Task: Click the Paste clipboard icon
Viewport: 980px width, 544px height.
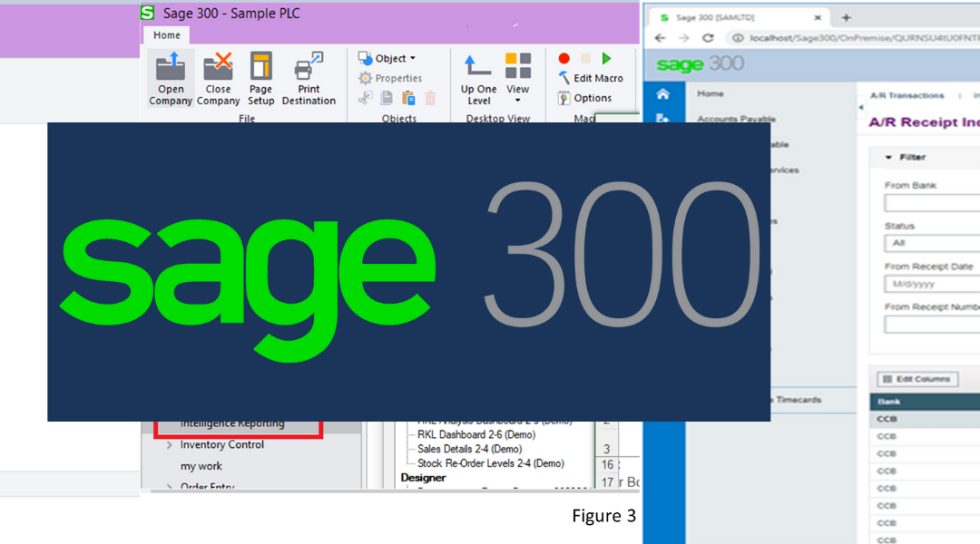Action: 408,98
